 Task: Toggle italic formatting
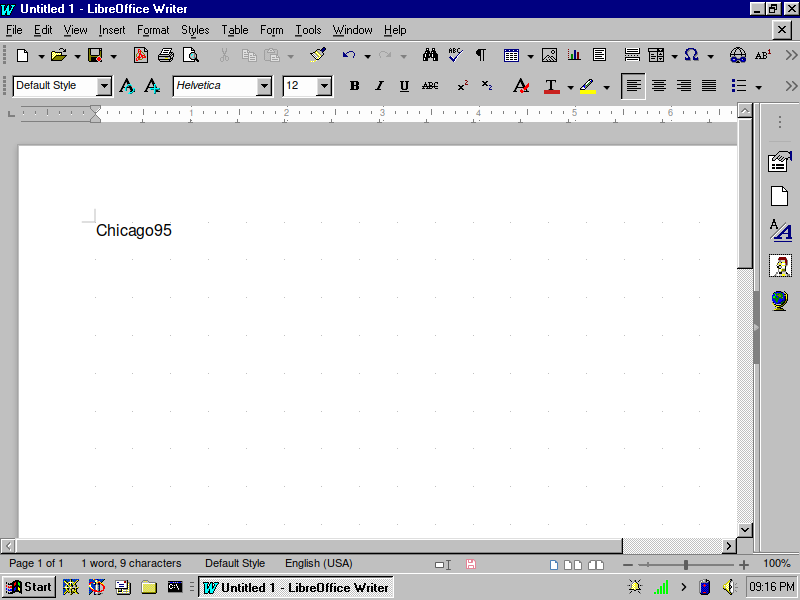[x=379, y=86]
